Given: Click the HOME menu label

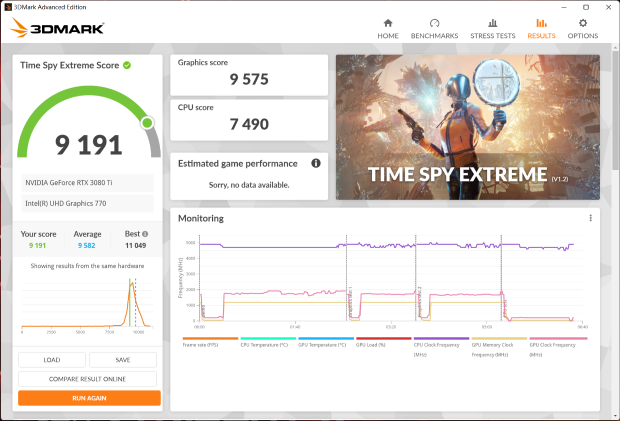Looking at the screenshot, I should (x=388, y=36).
